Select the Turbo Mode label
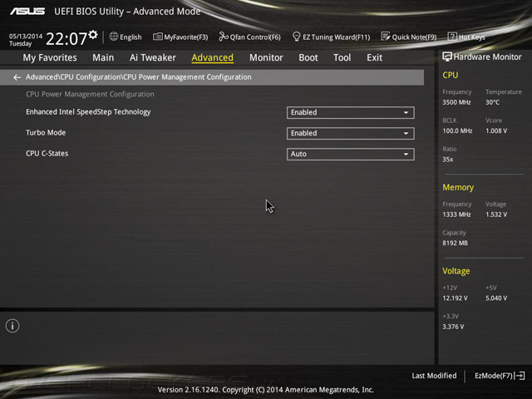The width and height of the screenshot is (532, 399). (x=46, y=133)
